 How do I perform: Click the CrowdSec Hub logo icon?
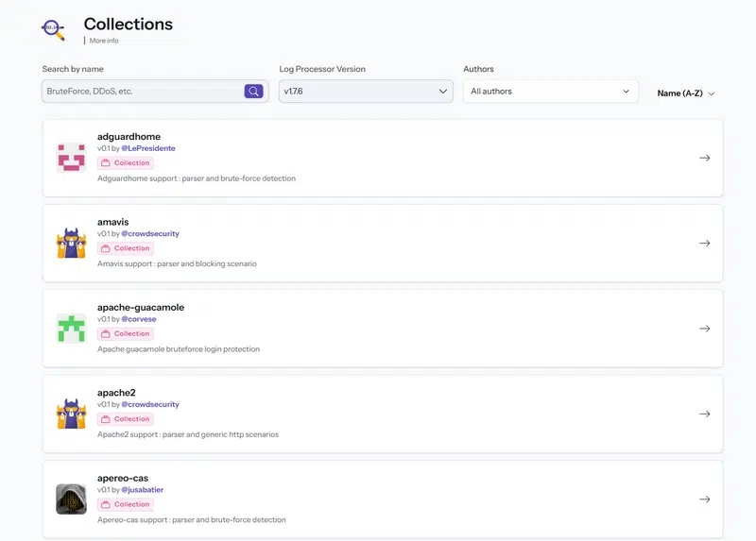54,29
